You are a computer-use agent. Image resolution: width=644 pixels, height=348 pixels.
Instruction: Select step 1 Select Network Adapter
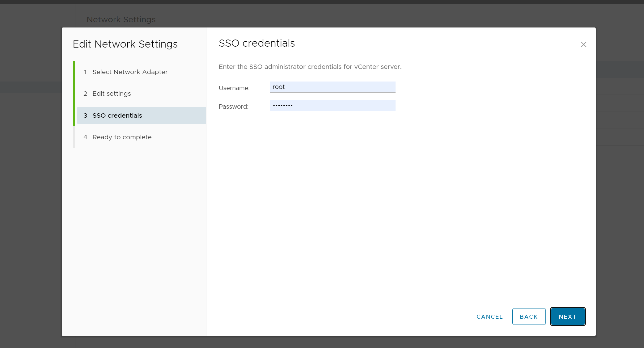click(130, 72)
